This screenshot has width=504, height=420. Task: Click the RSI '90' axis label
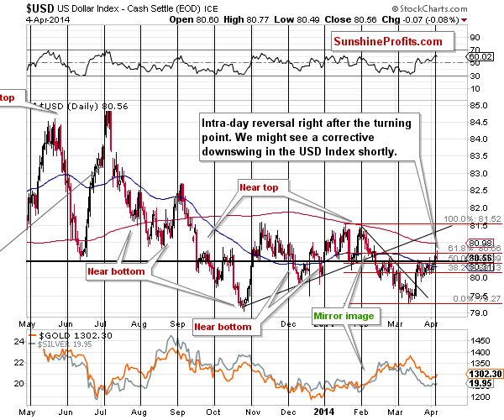[475, 38]
